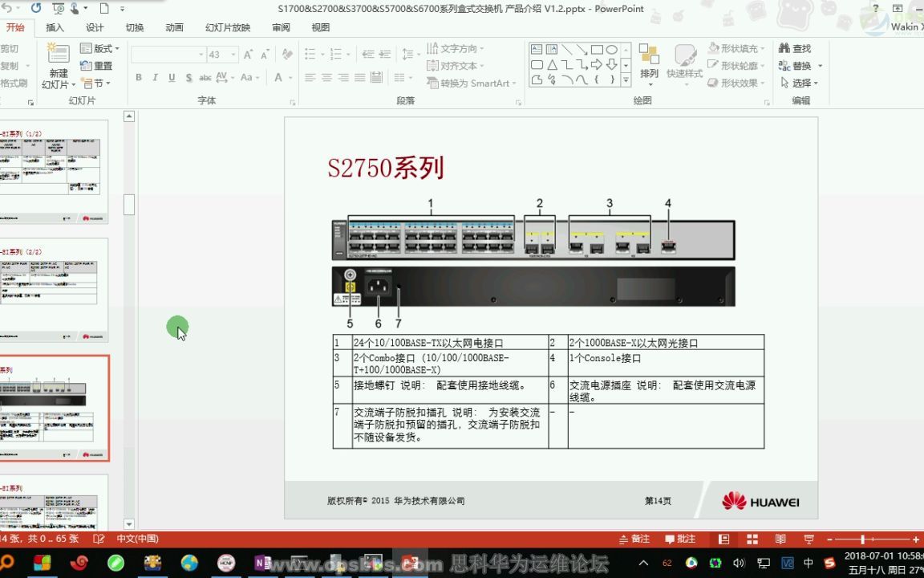Switch to Slide Show view in status bar
Image resolution: width=924 pixels, height=578 pixels.
tap(810, 538)
